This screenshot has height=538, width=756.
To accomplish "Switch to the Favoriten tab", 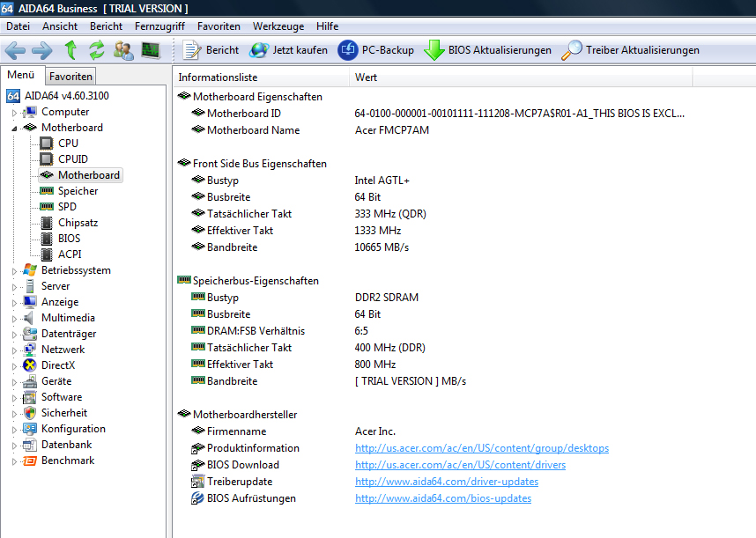I will pyautogui.click(x=70, y=76).
